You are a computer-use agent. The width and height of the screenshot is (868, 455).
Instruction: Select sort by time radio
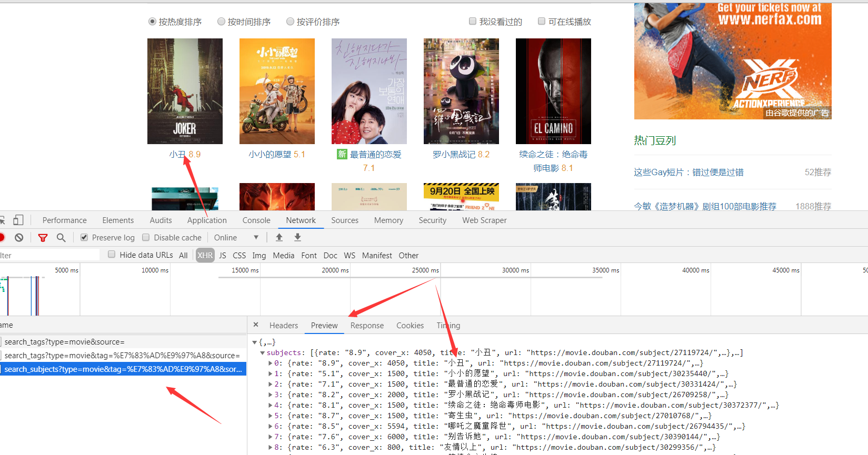tap(221, 22)
